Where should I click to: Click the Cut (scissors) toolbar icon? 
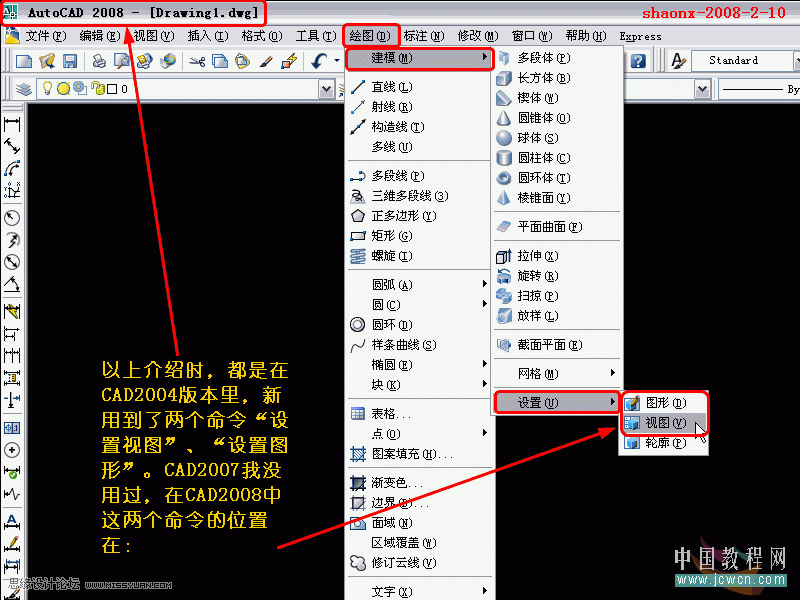click(x=197, y=61)
